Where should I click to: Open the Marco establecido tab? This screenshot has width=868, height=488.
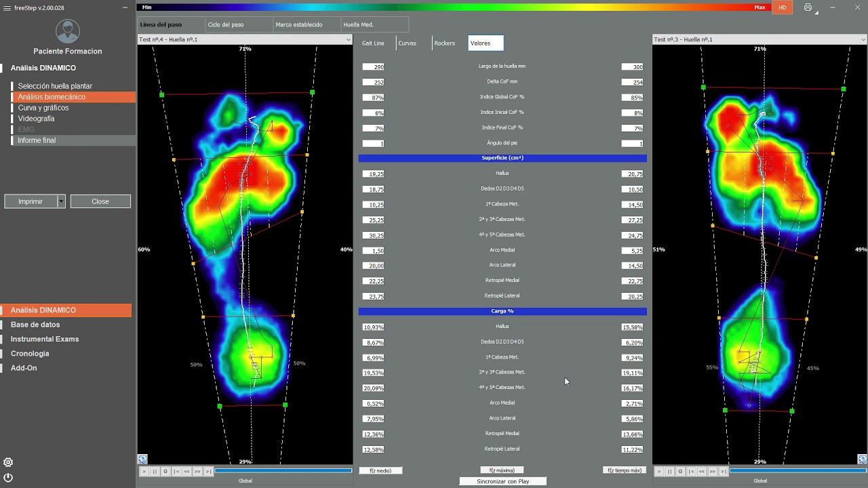[307, 24]
